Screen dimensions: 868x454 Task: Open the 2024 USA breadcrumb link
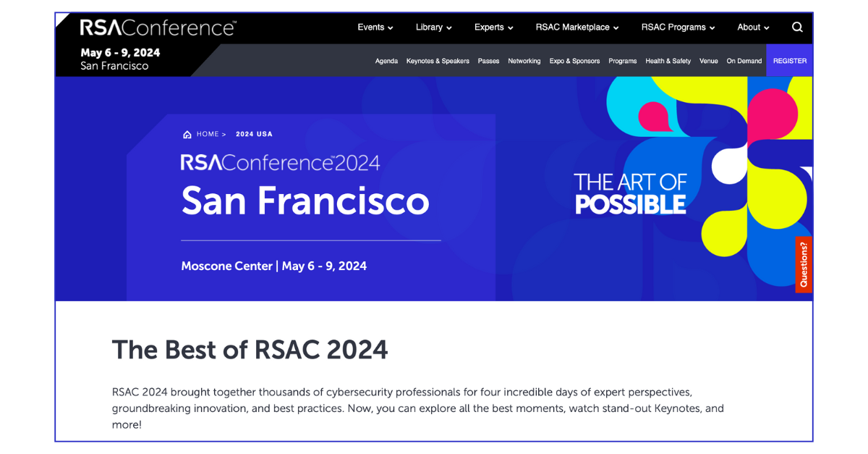click(254, 133)
